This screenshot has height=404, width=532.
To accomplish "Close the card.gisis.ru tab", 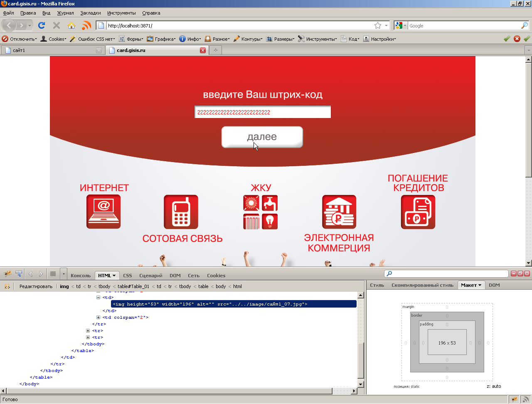I will coord(203,50).
